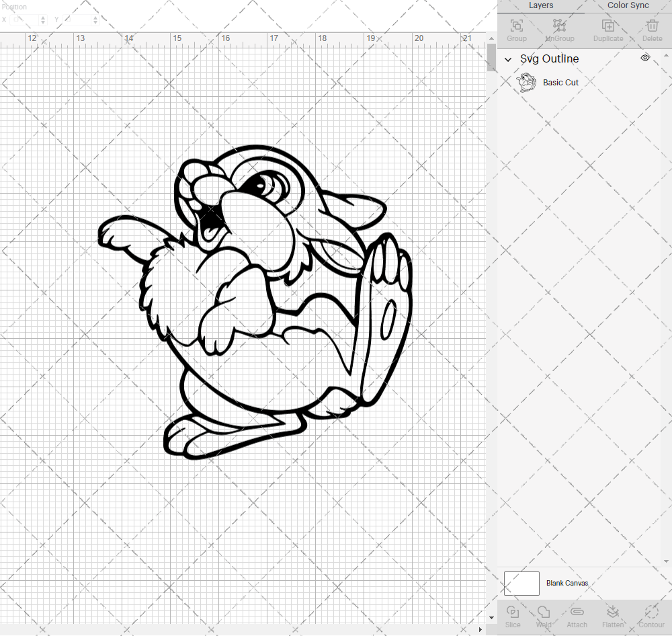Click the Duplicate icon
The height and width of the screenshot is (636, 672).
point(607,26)
